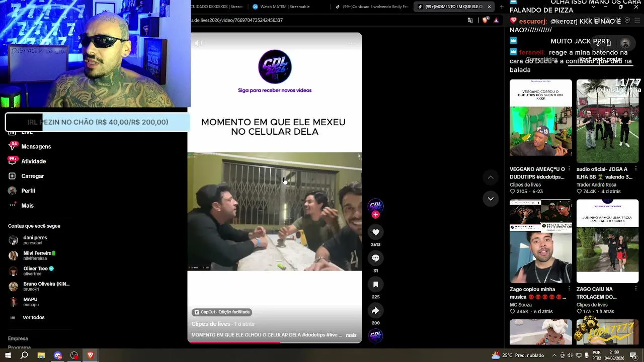
Task: Mute the TikTok video sound
Action: 198,43
